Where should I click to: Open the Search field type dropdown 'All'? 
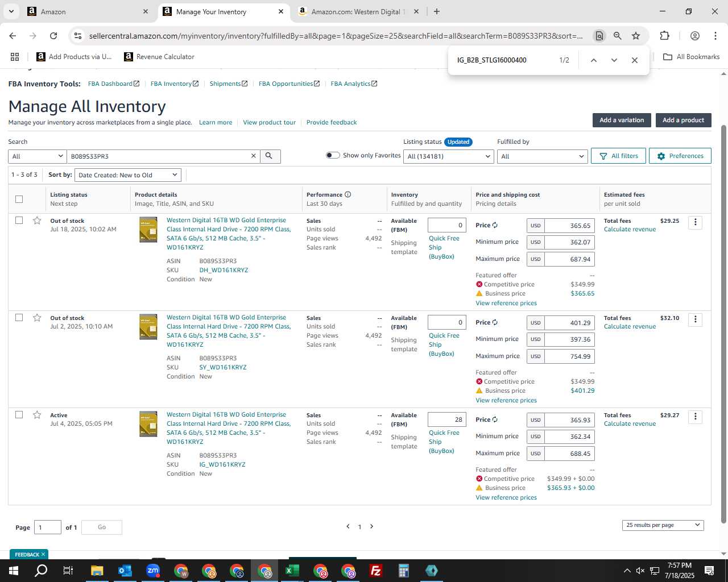(38, 156)
